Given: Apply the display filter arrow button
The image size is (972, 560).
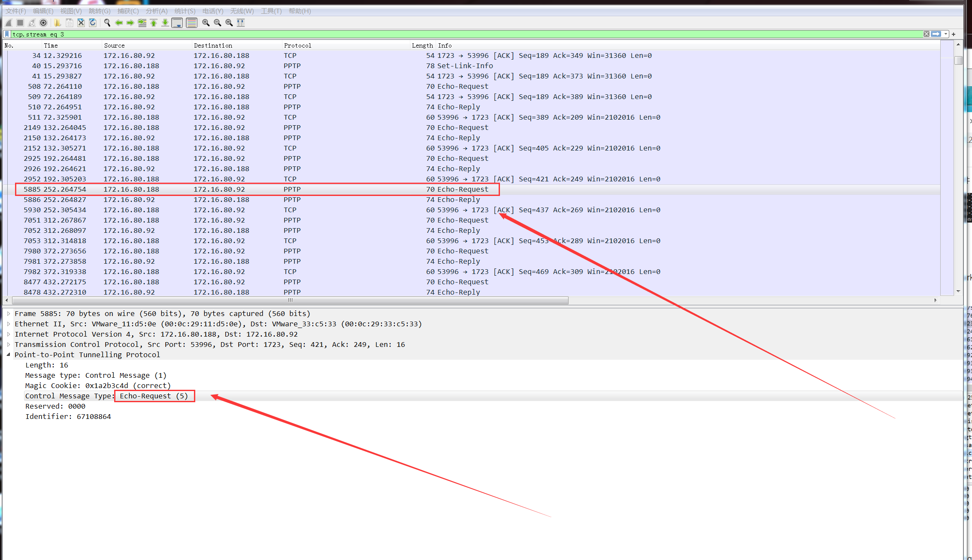Looking at the screenshot, I should pos(936,34).
